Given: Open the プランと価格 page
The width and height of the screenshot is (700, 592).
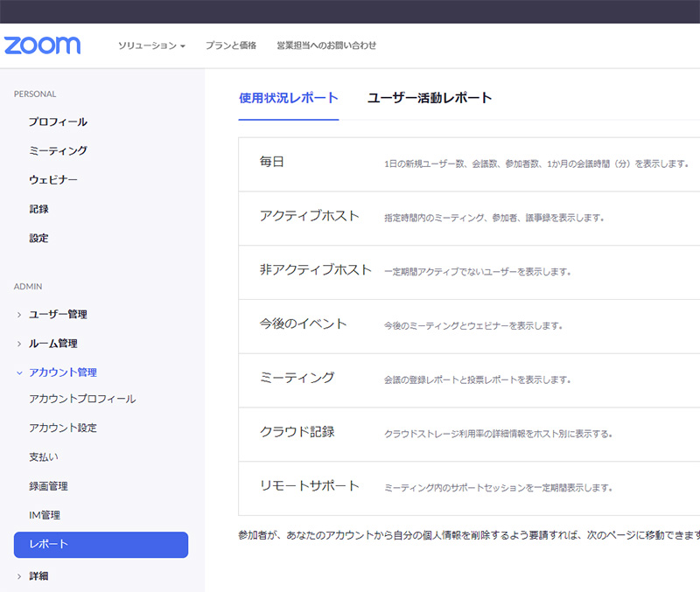Looking at the screenshot, I should point(231,45).
